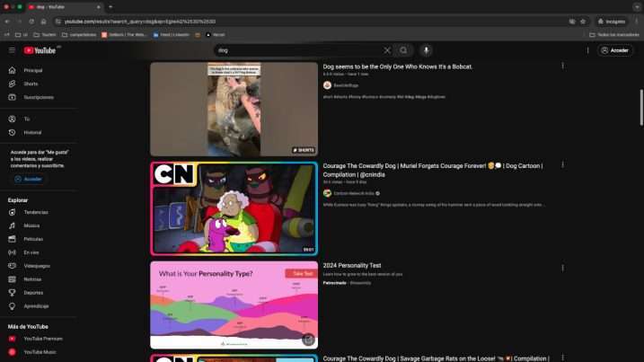Viewport: 644px width, 362px height.
Task: Open more options for the Bobcat video
Action: pyautogui.click(x=562, y=66)
